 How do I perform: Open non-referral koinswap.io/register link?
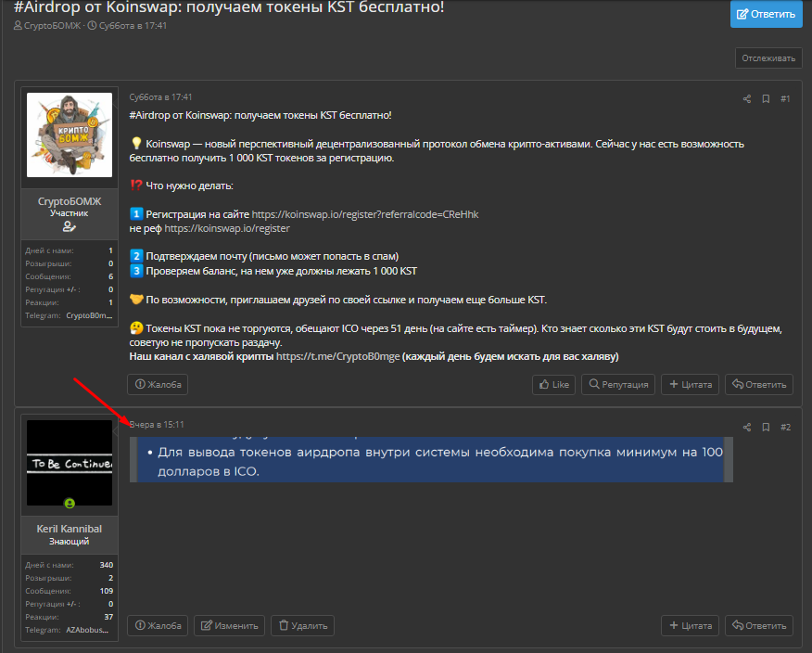click(x=227, y=228)
